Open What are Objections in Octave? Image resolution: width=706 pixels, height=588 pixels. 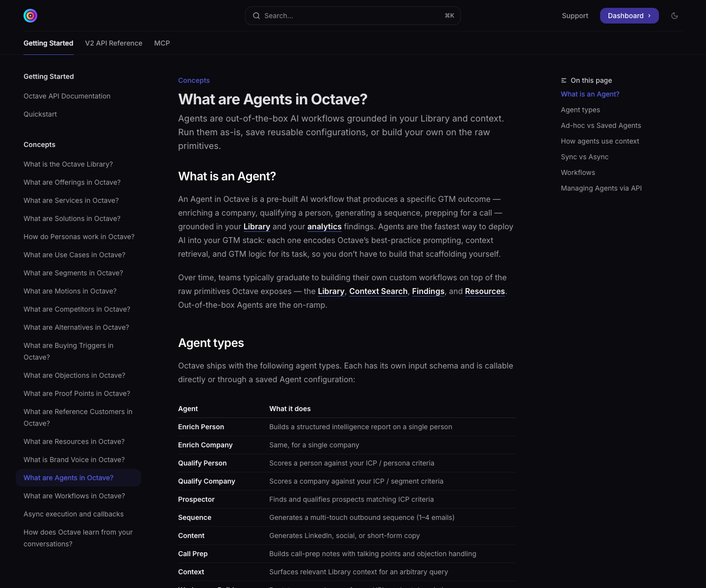[75, 375]
